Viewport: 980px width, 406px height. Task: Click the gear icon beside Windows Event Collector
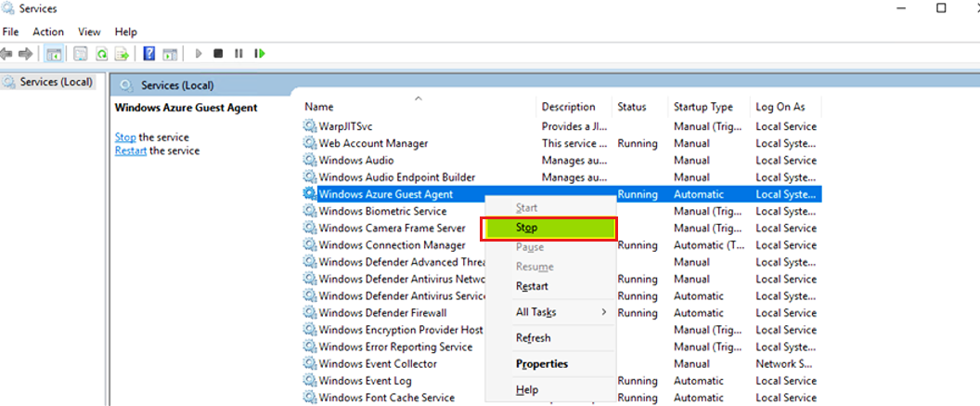[309, 363]
